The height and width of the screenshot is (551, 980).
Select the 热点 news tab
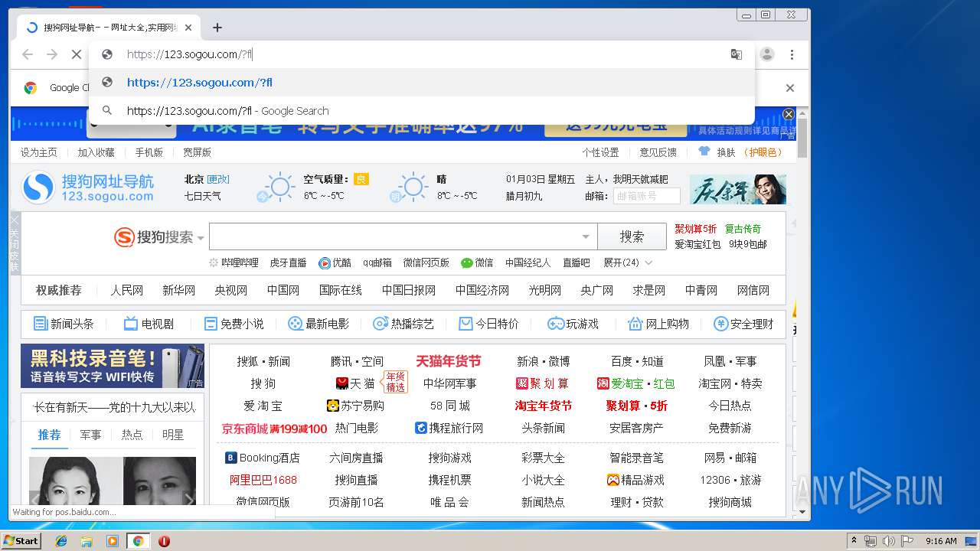tap(132, 435)
